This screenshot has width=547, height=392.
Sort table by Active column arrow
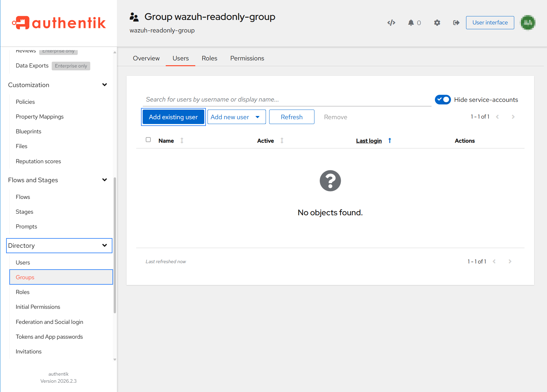[x=282, y=140]
